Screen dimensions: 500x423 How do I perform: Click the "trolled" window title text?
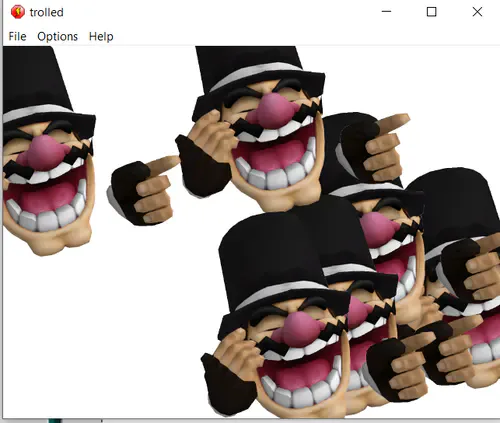point(46,12)
